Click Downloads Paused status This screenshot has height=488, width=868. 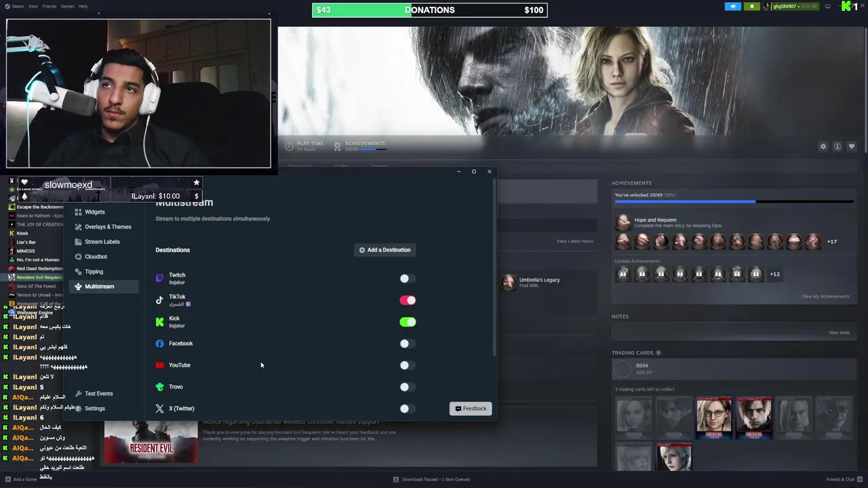tap(431, 479)
